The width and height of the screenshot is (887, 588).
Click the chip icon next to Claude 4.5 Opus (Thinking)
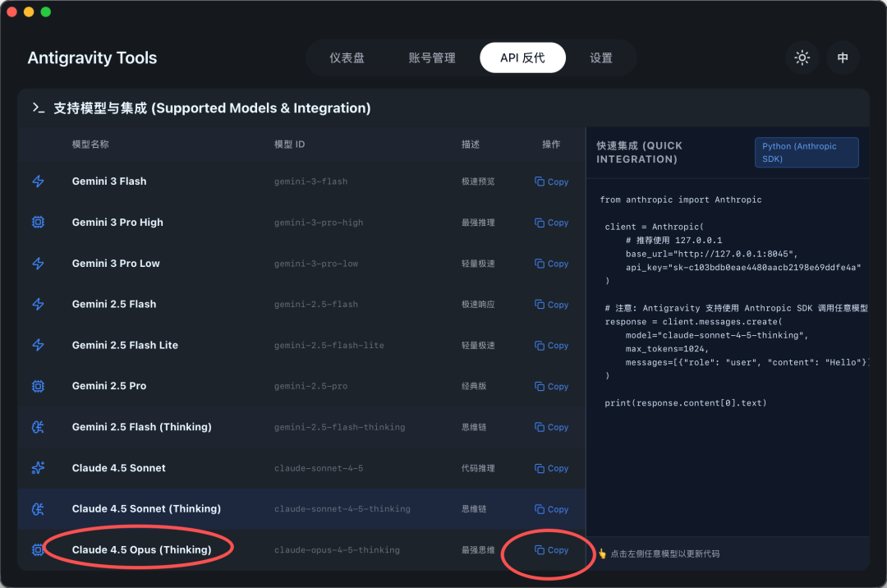coord(38,549)
